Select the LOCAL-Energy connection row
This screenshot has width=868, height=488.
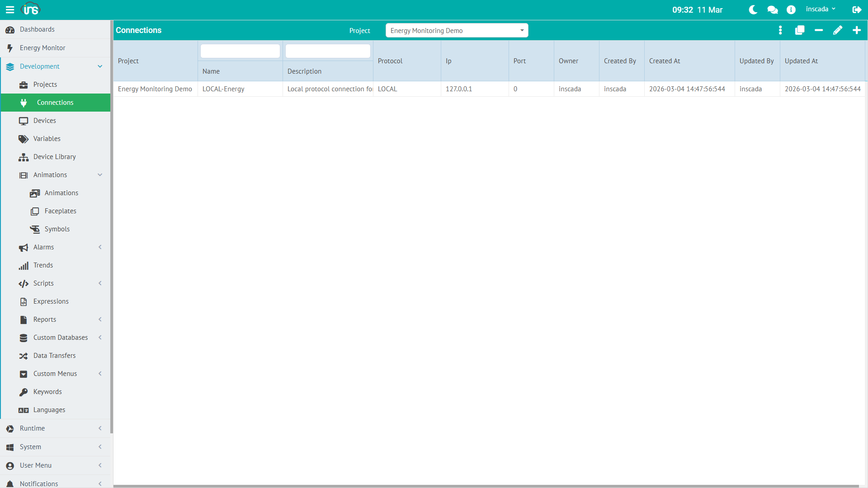(x=223, y=89)
